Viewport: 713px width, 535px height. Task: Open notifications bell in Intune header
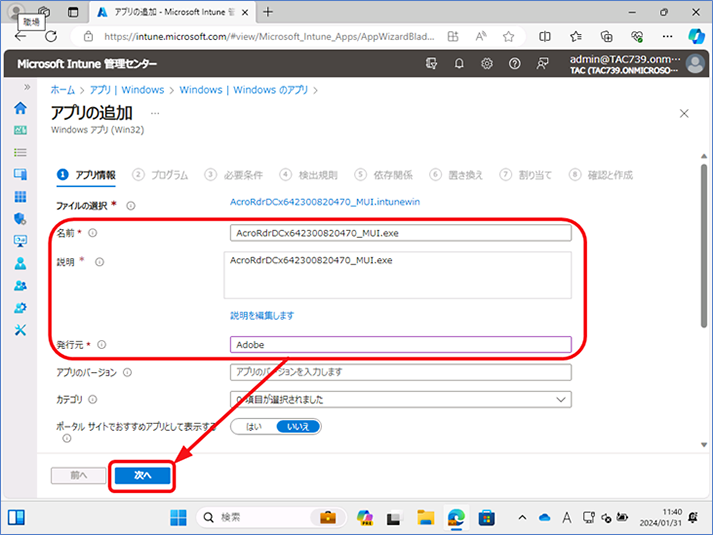click(459, 64)
